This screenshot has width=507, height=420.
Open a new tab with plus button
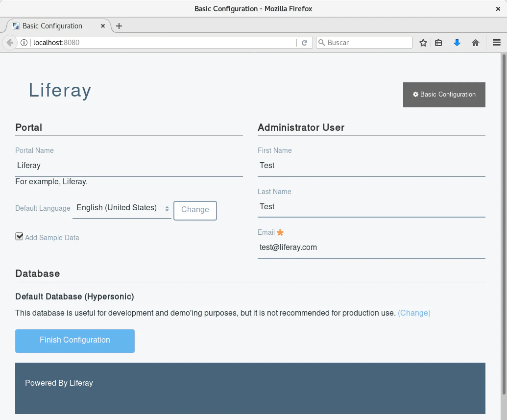(x=119, y=26)
